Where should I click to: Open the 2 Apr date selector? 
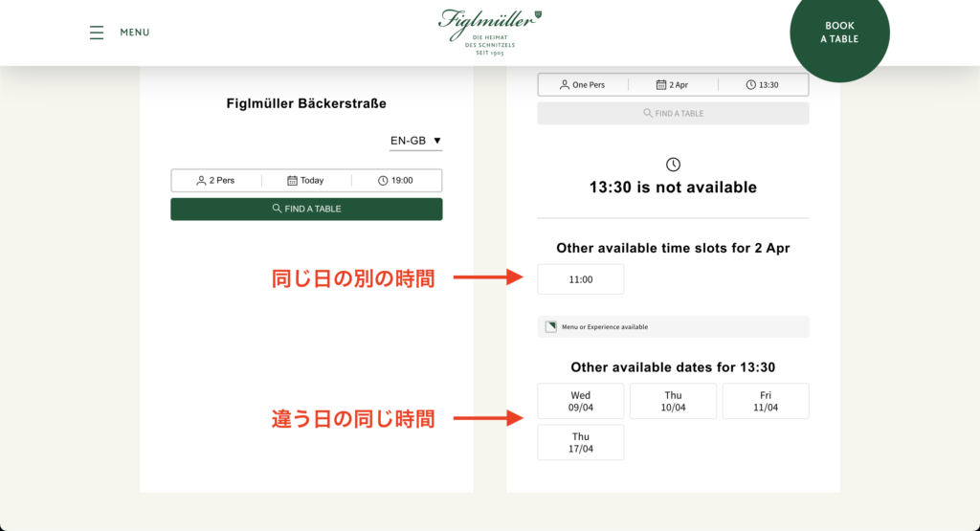point(673,85)
